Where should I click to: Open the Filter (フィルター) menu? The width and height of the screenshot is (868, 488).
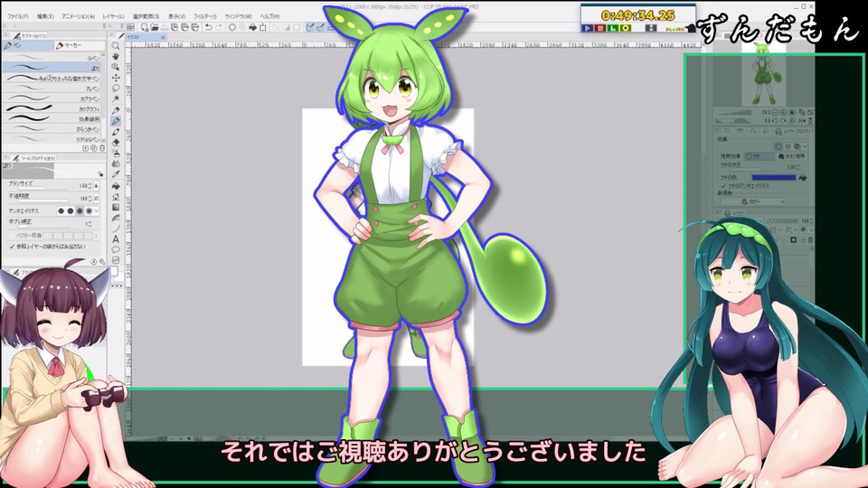tap(205, 16)
